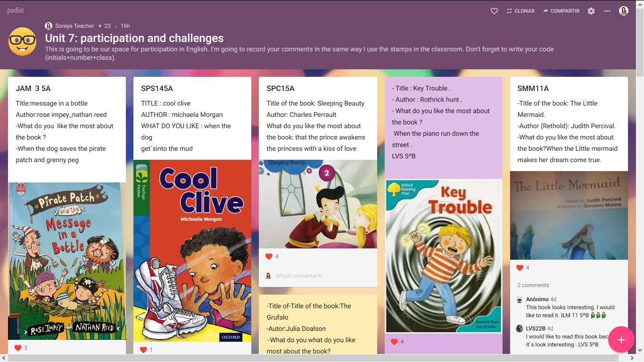
Task: Clone this padlet with CLONAR
Action: (x=520, y=11)
